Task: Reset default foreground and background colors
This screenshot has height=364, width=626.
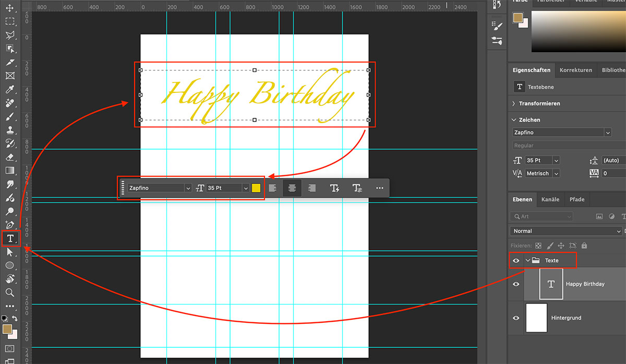Action: click(5, 318)
